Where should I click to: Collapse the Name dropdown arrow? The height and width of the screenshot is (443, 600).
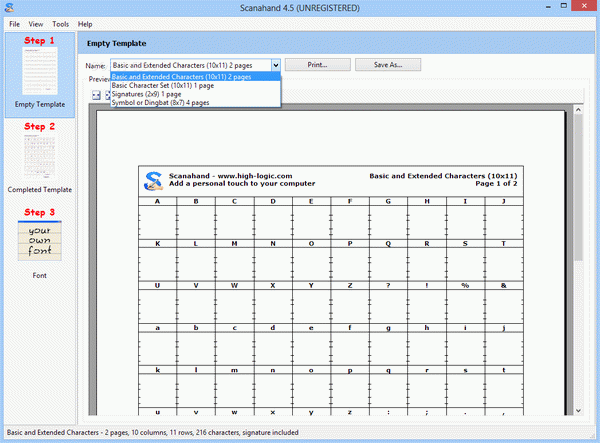[x=276, y=65]
